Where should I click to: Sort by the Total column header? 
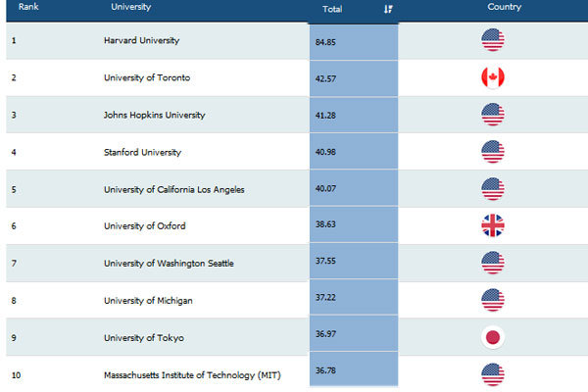332,9
